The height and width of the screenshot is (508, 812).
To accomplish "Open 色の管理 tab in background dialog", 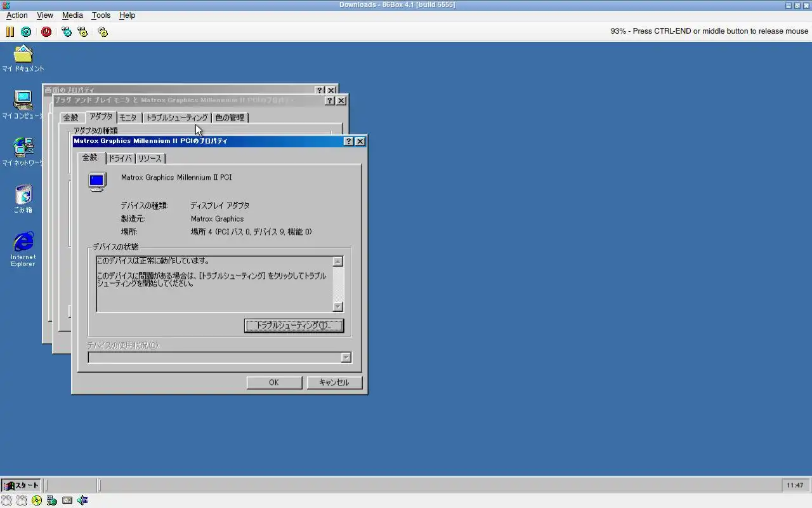I will 230,117.
